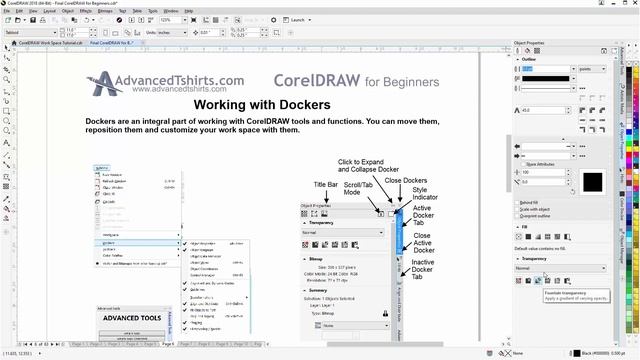The width and height of the screenshot is (640, 360).
Task: Open the Bitmaps menu
Action: (x=105, y=11)
